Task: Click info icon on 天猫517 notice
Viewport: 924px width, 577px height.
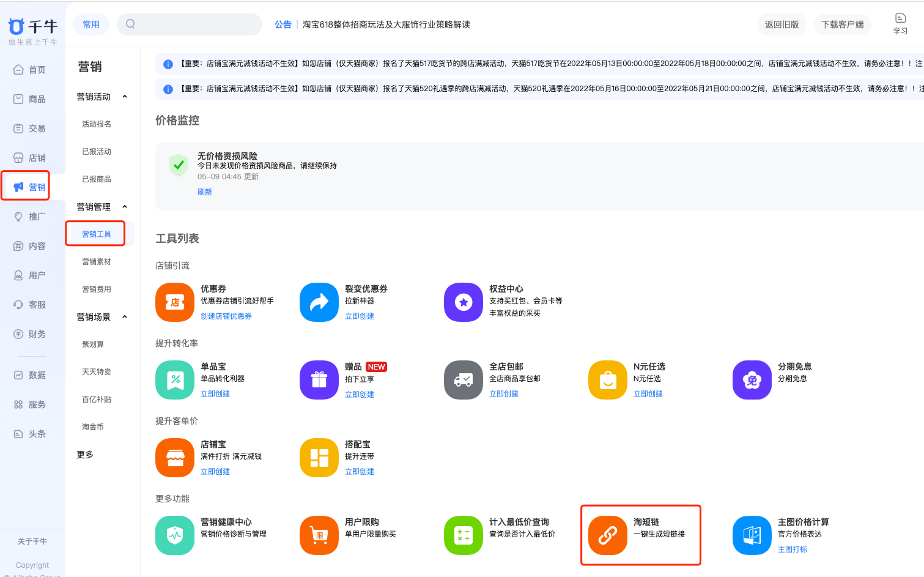Action: 168,64
